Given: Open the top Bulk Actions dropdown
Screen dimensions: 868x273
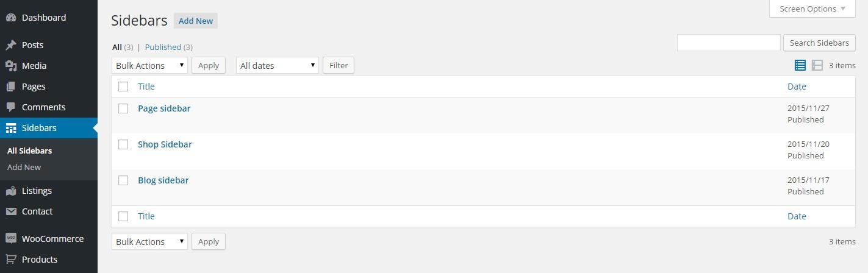Looking at the screenshot, I should (149, 65).
